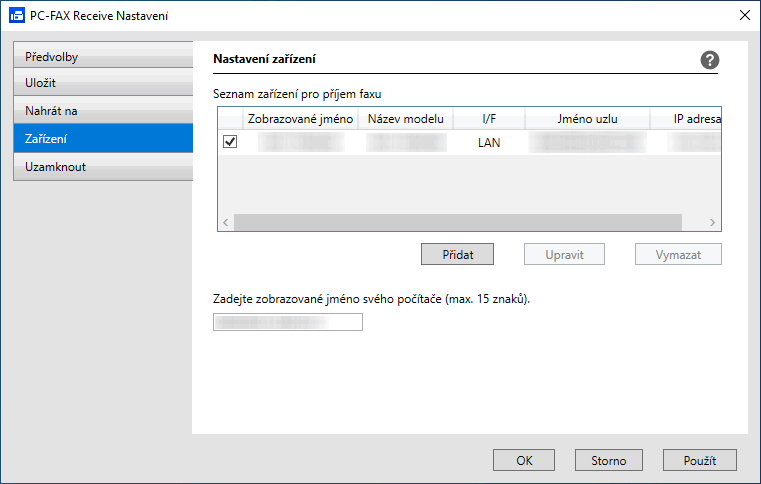Click the scroll right arrow of device list
761x484 pixels.
pos(712,222)
